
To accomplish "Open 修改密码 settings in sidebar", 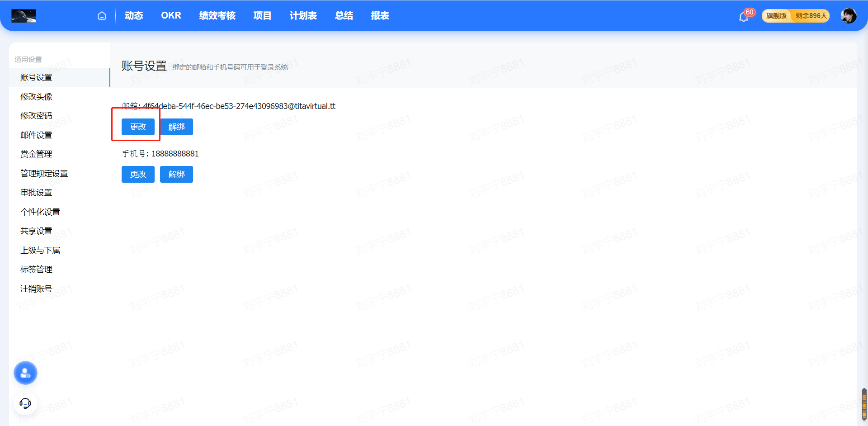I will (x=36, y=116).
